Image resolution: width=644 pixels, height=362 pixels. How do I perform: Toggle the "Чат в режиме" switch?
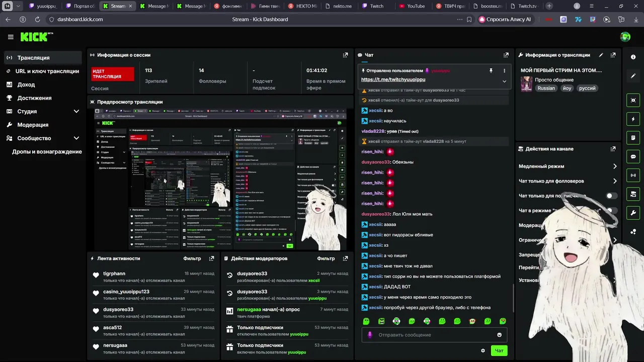[x=611, y=211]
